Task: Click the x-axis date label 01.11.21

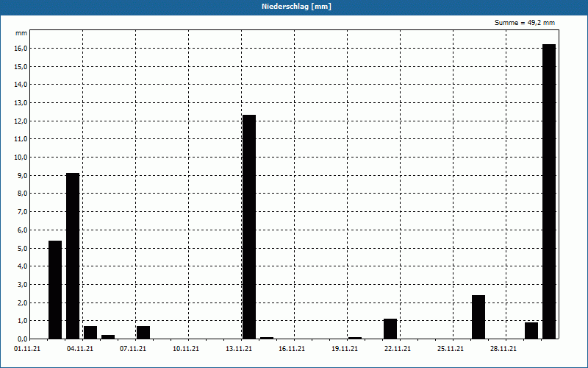Action: coord(27,349)
